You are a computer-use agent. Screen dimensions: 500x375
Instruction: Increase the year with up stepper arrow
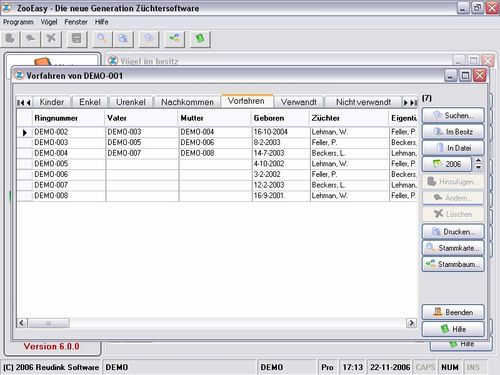479,160
